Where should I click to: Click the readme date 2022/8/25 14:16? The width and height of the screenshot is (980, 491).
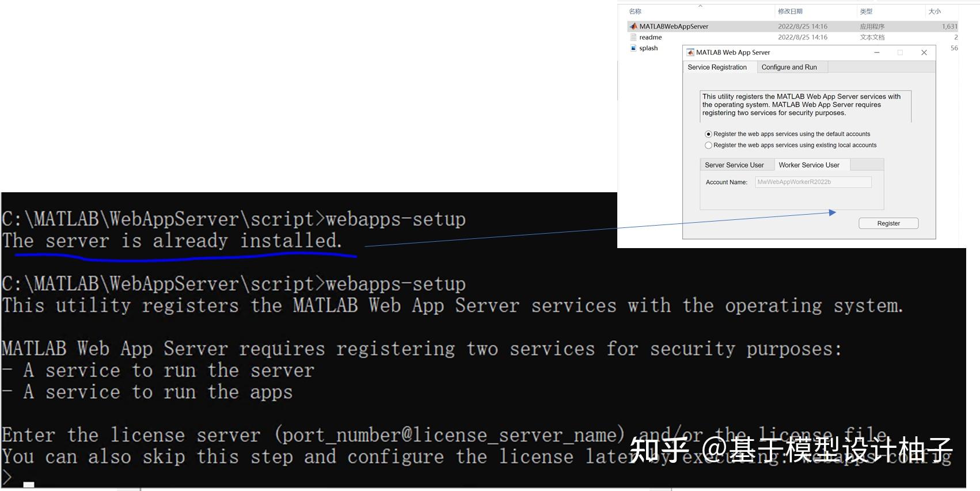click(803, 37)
